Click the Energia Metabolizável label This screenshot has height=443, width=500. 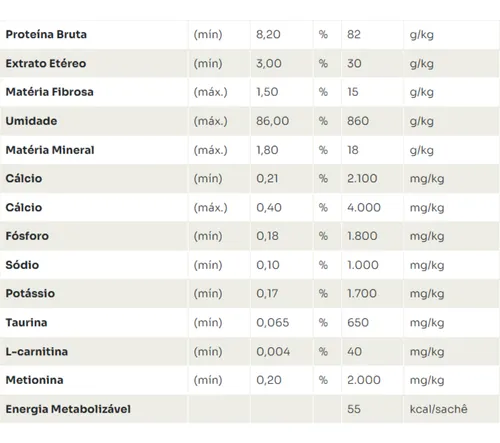tap(68, 409)
